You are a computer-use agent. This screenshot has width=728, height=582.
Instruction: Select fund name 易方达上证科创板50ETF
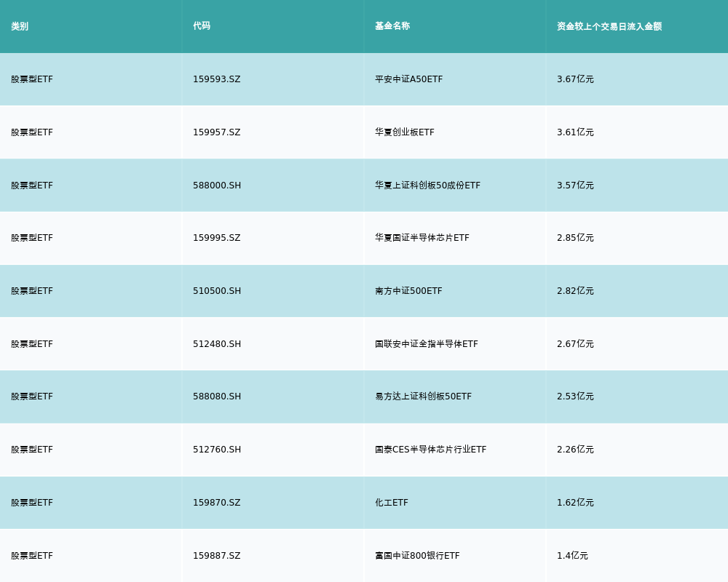(424, 396)
